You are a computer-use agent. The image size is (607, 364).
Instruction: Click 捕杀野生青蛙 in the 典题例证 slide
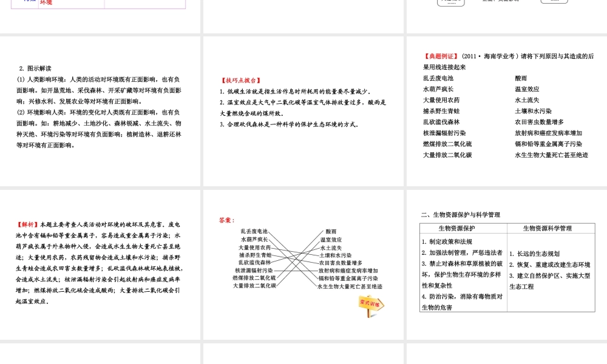click(x=441, y=111)
